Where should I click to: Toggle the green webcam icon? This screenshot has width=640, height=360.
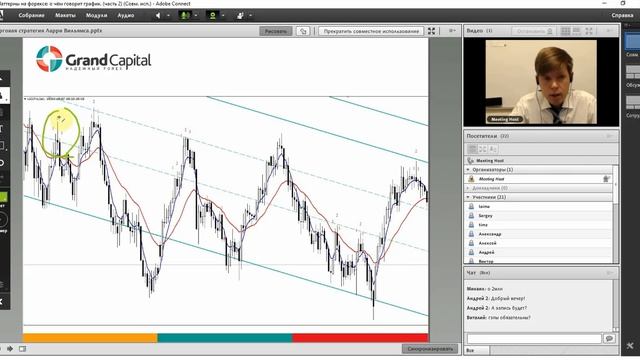pyautogui.click(x=212, y=16)
